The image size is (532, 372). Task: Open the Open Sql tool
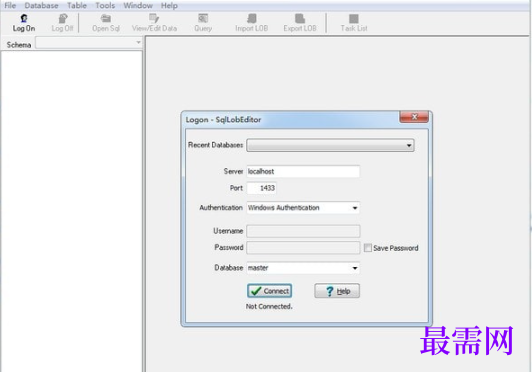coord(106,23)
